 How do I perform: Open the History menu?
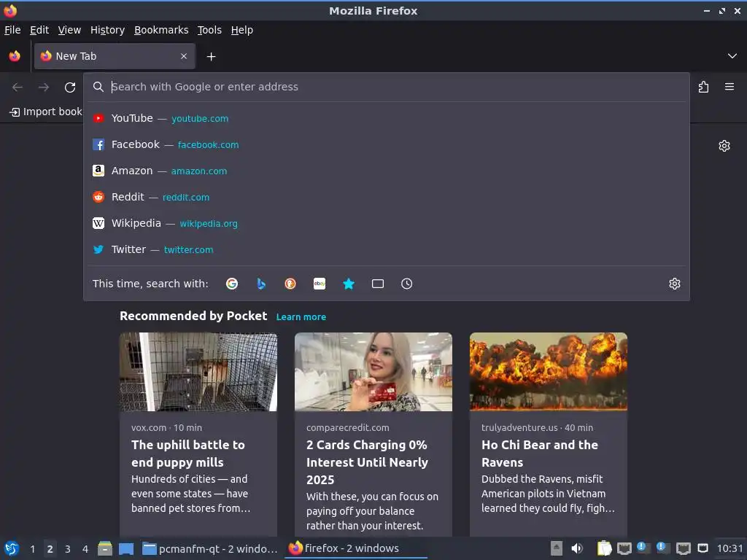pos(108,30)
